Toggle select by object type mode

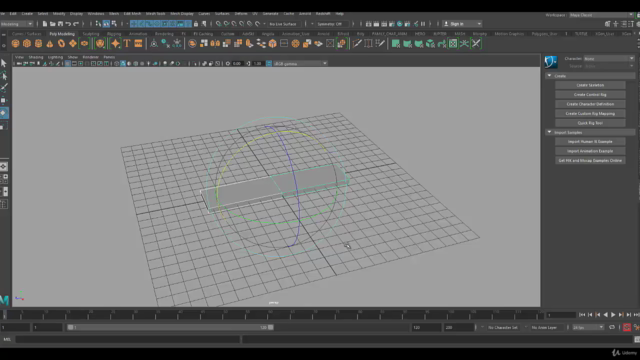click(x=106, y=24)
